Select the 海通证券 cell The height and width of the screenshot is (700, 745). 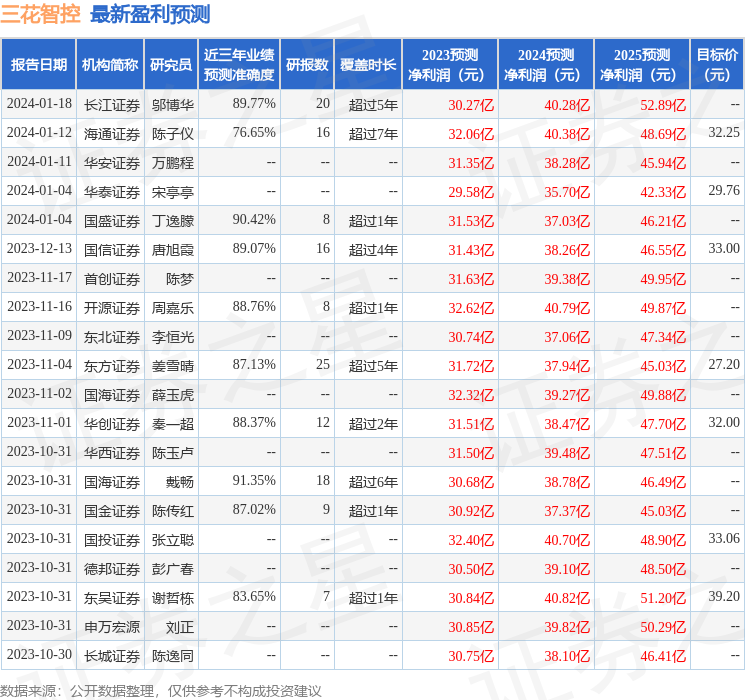(x=112, y=134)
